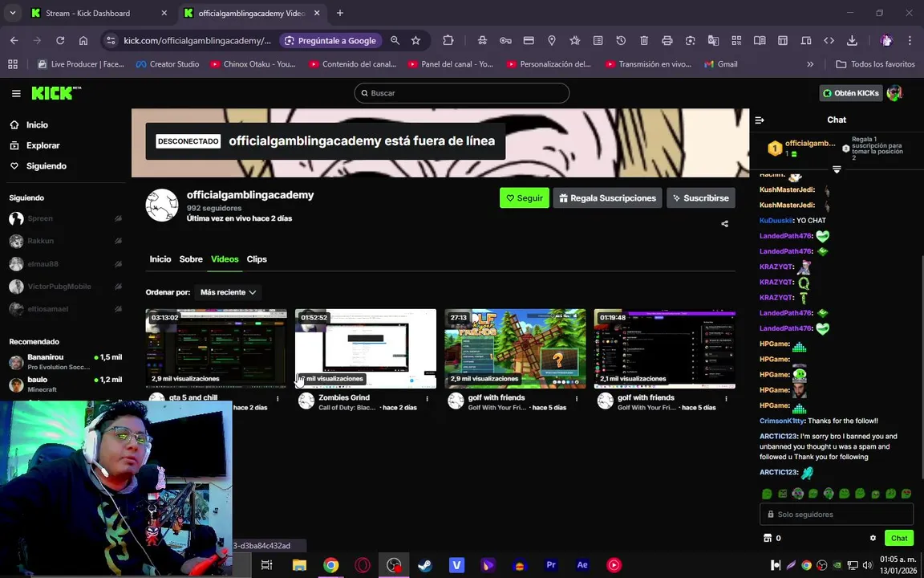Open the 01:19:48 golf with friends thumbnail

click(665, 348)
